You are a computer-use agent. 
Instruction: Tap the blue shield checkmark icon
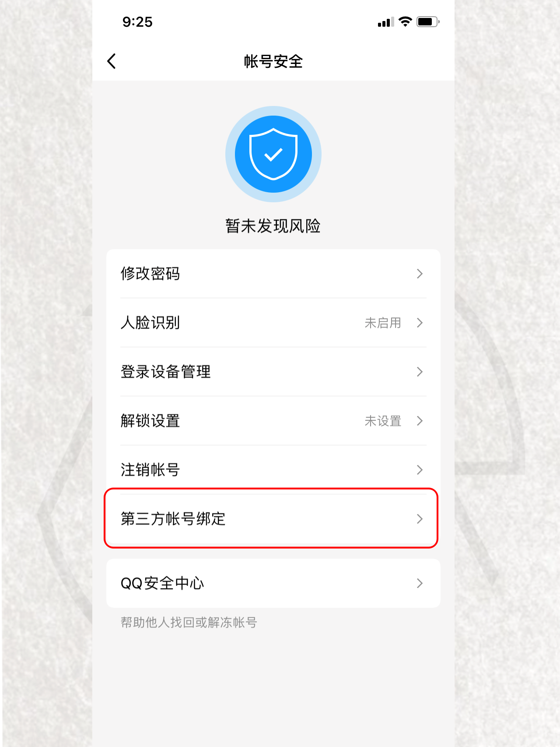(x=273, y=154)
